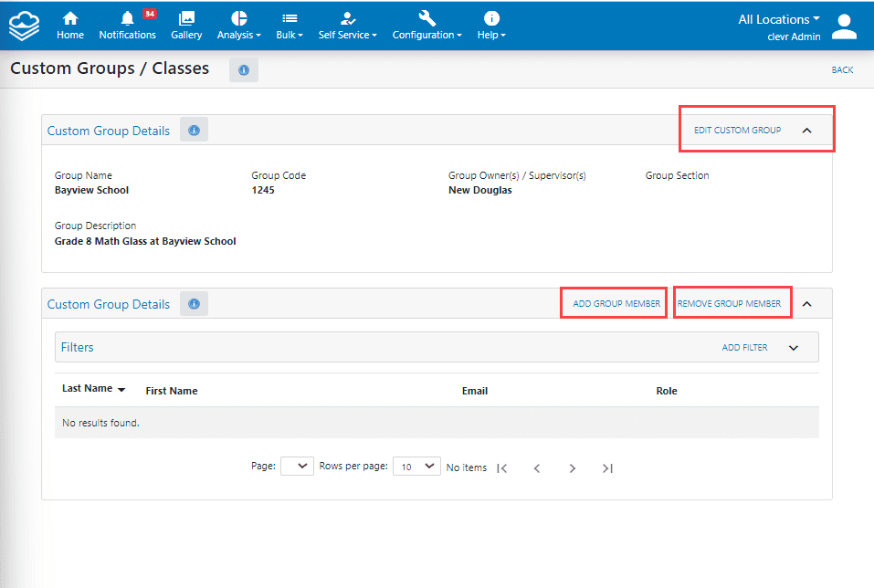
Task: Click the clevr Admin username text
Action: (794, 37)
